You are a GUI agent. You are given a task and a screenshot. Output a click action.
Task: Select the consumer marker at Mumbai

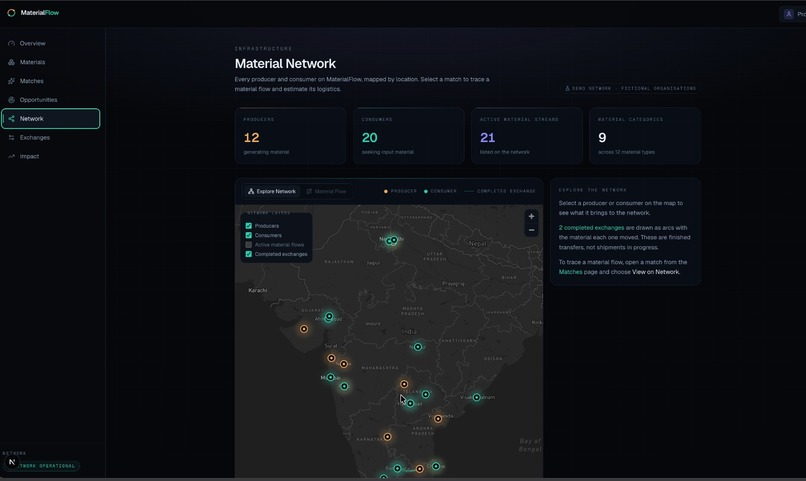point(331,377)
